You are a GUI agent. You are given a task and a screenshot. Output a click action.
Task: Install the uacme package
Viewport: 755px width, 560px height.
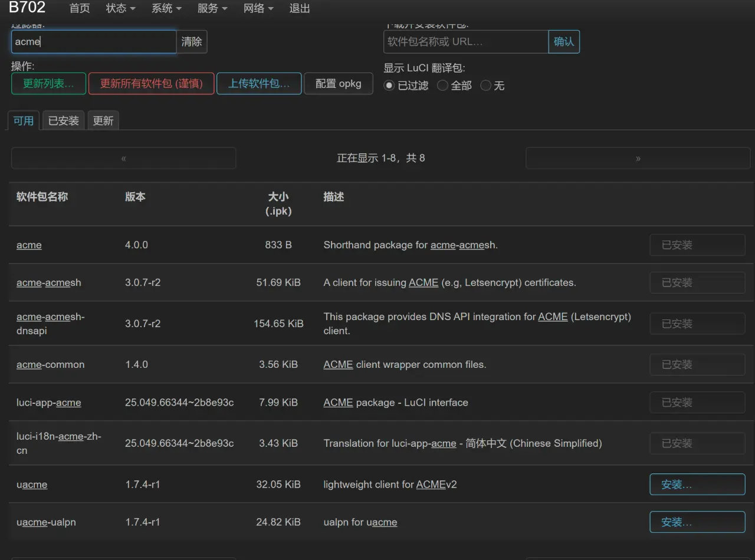[697, 484]
